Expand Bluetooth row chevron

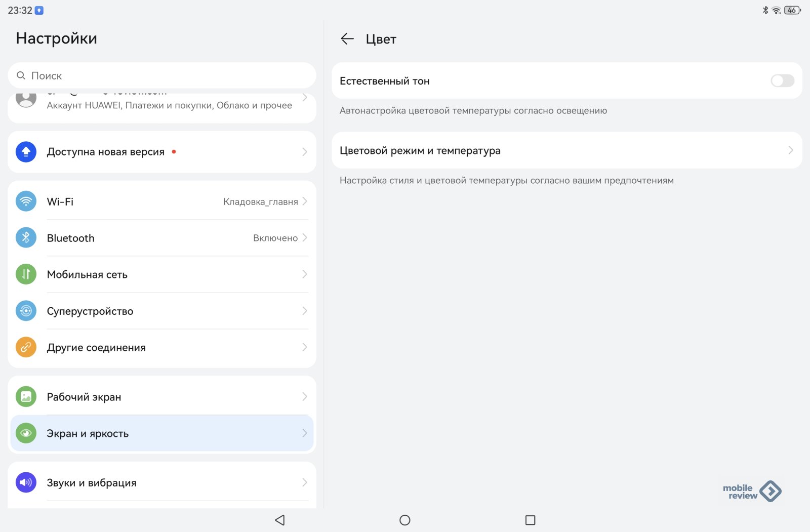tap(305, 238)
